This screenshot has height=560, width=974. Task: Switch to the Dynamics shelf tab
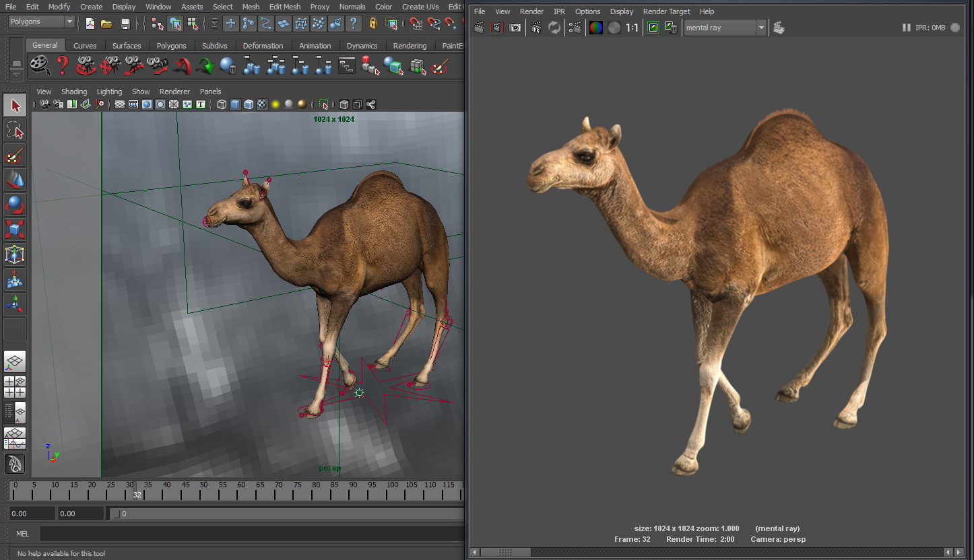[x=362, y=46]
